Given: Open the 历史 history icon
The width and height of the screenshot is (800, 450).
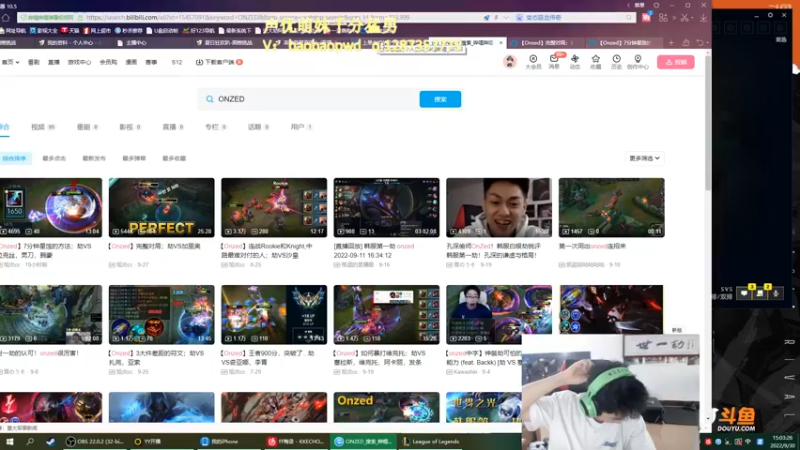Looking at the screenshot, I should click(616, 62).
